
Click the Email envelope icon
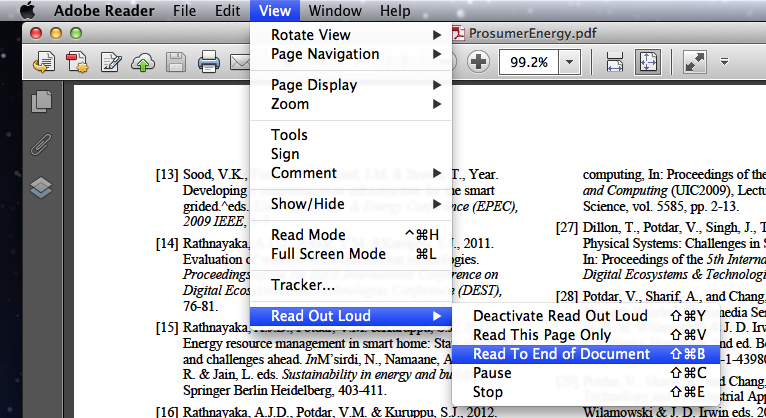point(240,63)
